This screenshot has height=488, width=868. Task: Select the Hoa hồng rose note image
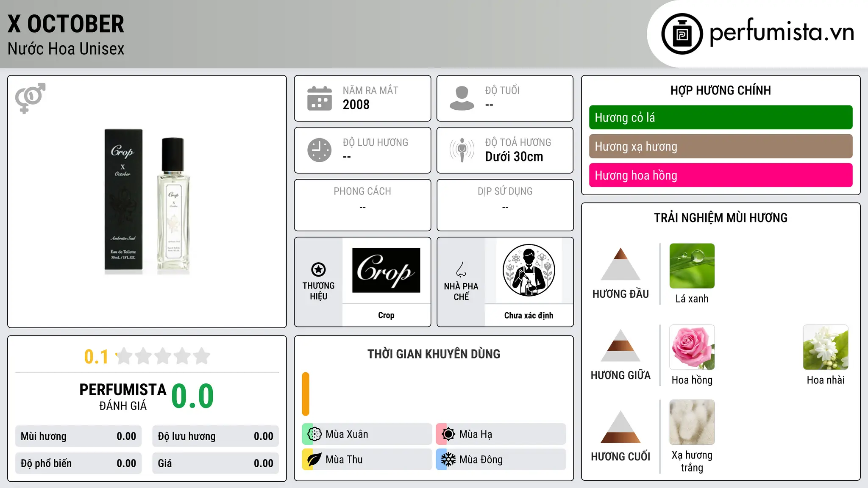click(x=692, y=347)
